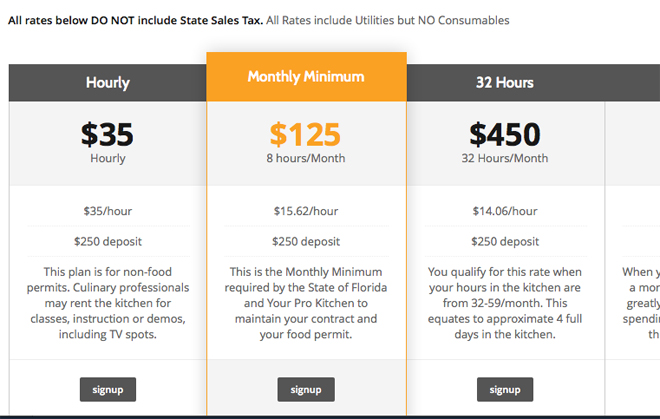660x419 pixels.
Task: Click the $35 price figure
Action: (x=107, y=135)
